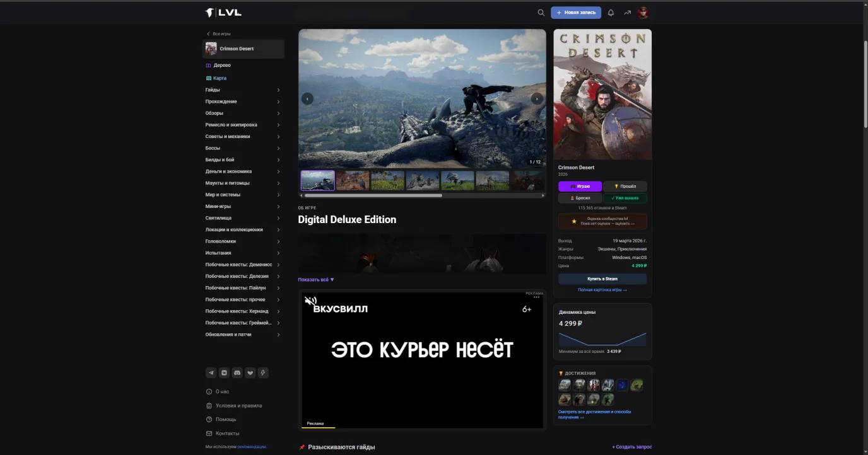Show previous screenshot with left arrow

[307, 98]
